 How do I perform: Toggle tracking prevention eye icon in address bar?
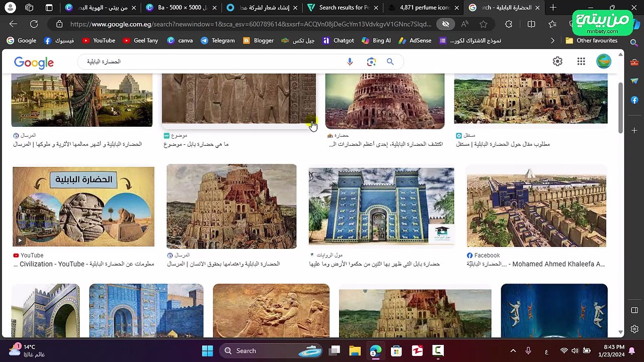(445, 24)
